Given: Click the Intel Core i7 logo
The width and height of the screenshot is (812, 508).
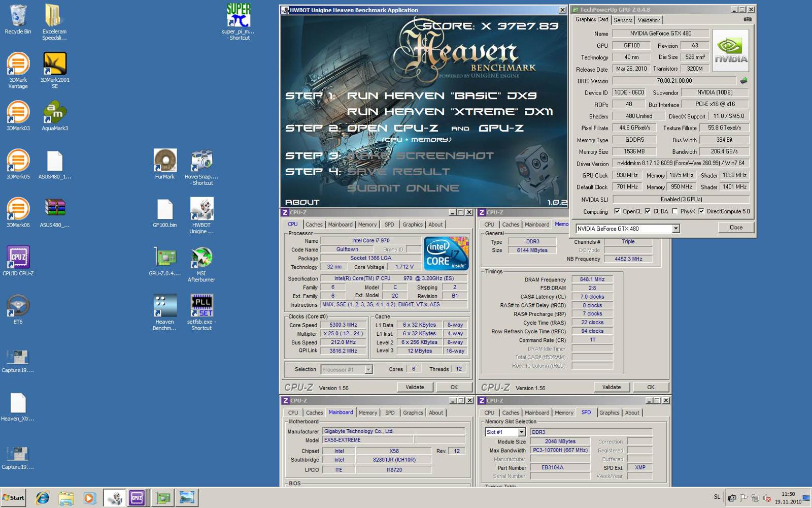Looking at the screenshot, I should [446, 253].
